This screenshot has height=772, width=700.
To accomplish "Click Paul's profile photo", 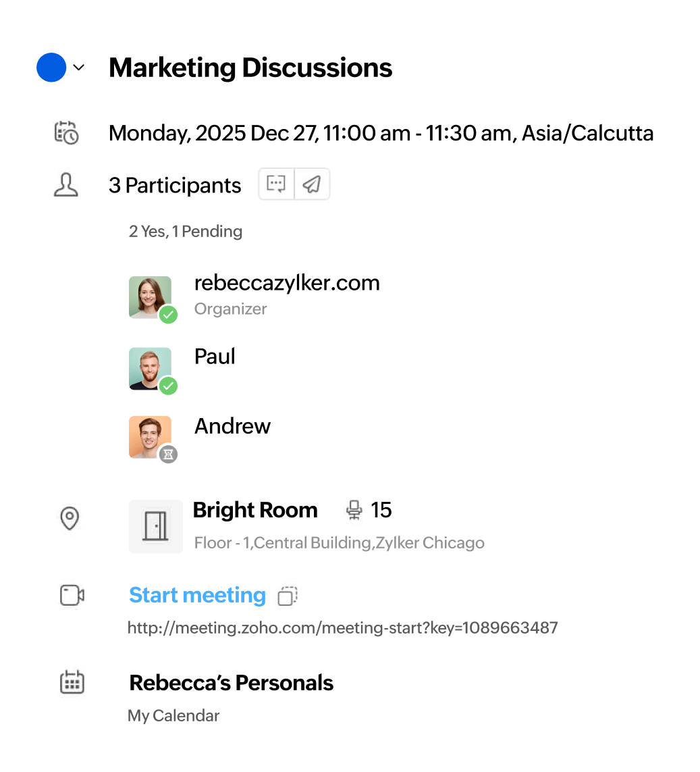I will (x=150, y=368).
